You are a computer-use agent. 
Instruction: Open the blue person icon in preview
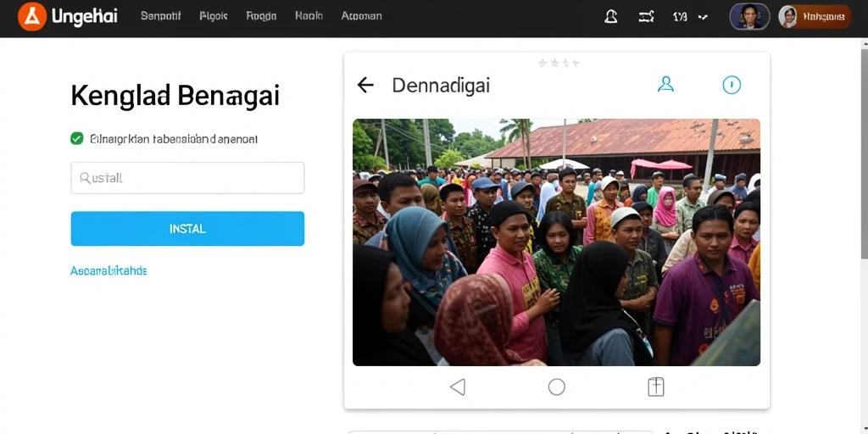665,84
